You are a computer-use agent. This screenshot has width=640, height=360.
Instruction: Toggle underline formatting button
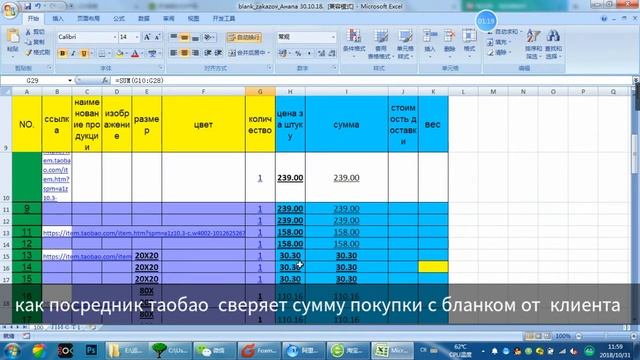pyautogui.click(x=84, y=53)
